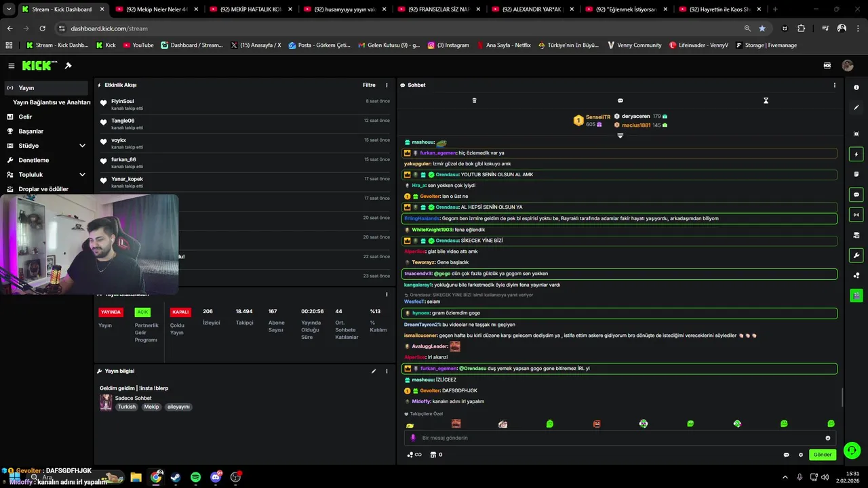This screenshot has height=488, width=868.
Task: Open chat settings gear icon
Action: [x=801, y=455]
